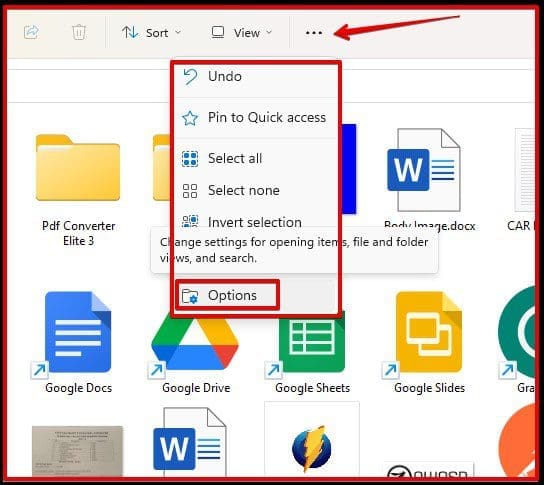Screen dimensions: 544x485
Task: Click the Google Slides file name label
Action: 429,388
